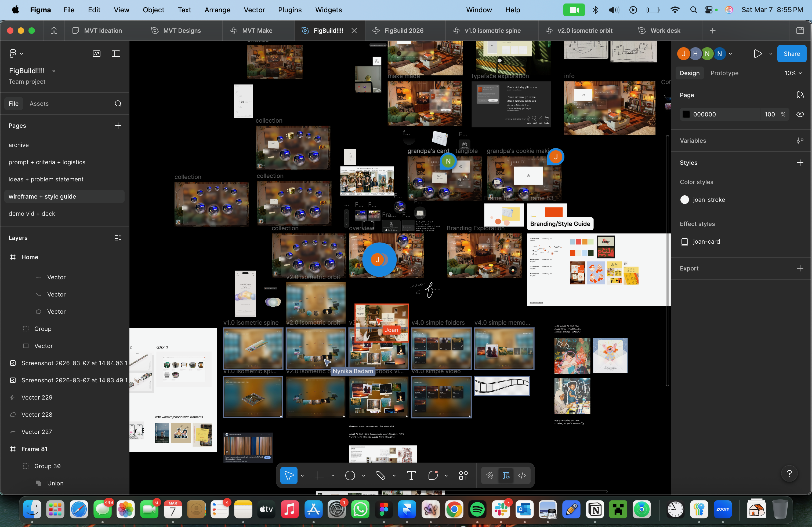Select the Pen tool

(x=380, y=475)
